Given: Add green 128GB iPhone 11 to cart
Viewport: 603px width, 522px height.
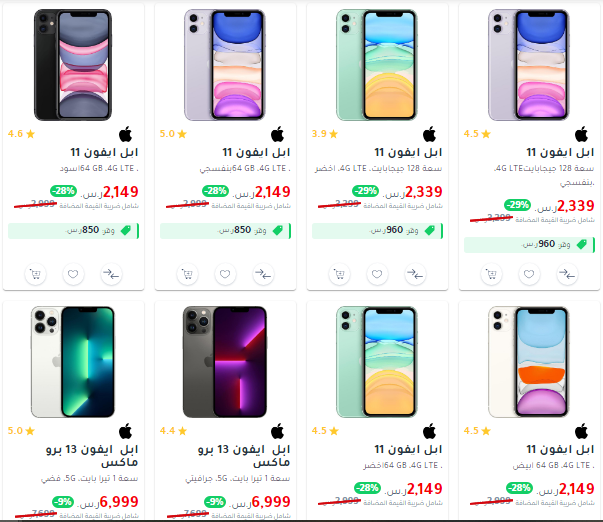Looking at the screenshot, I should click(339, 275).
